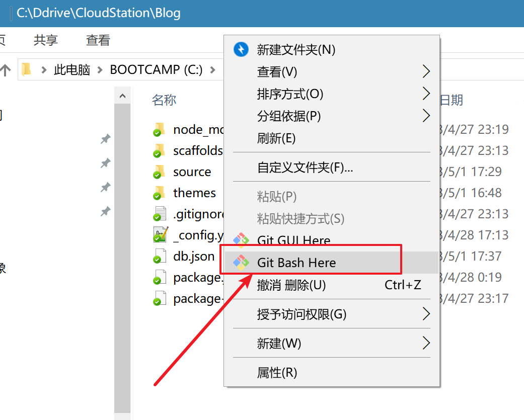This screenshot has height=420, width=524.
Task: Click chevron after 此电脑 in breadcrumb
Action: point(100,70)
